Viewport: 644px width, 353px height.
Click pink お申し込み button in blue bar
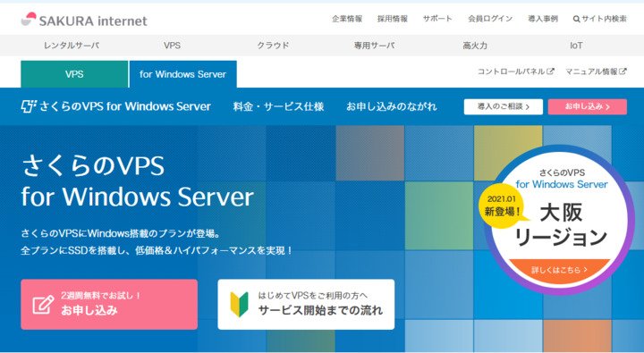click(588, 106)
